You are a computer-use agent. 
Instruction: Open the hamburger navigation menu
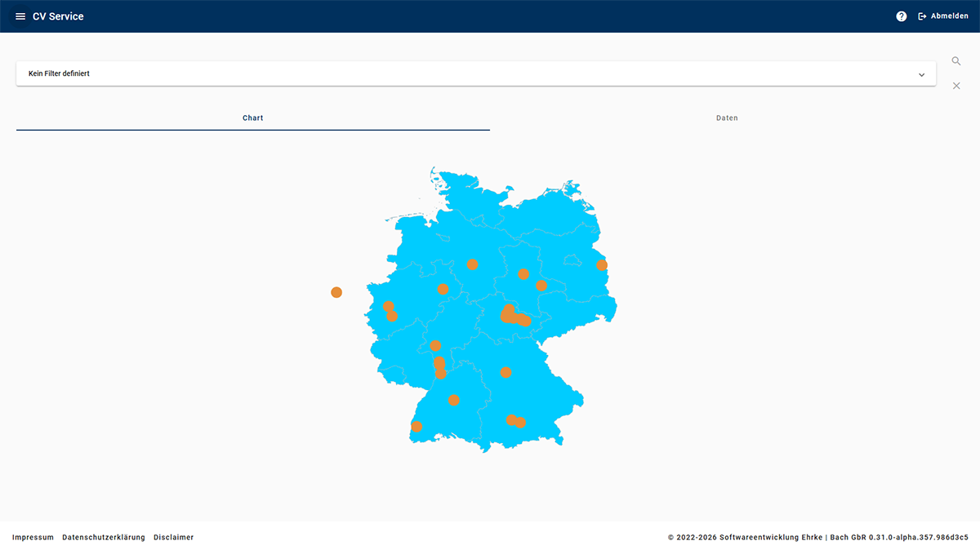click(20, 16)
